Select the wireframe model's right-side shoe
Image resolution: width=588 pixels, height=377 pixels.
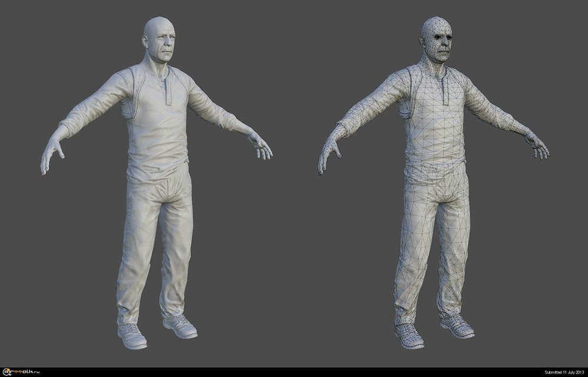point(458,325)
